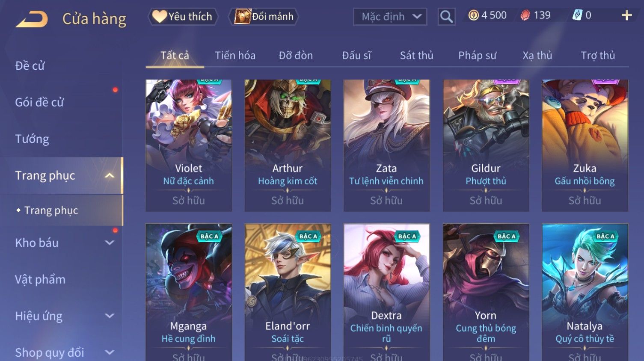Switch to the Sát thủ tab

pos(416,56)
